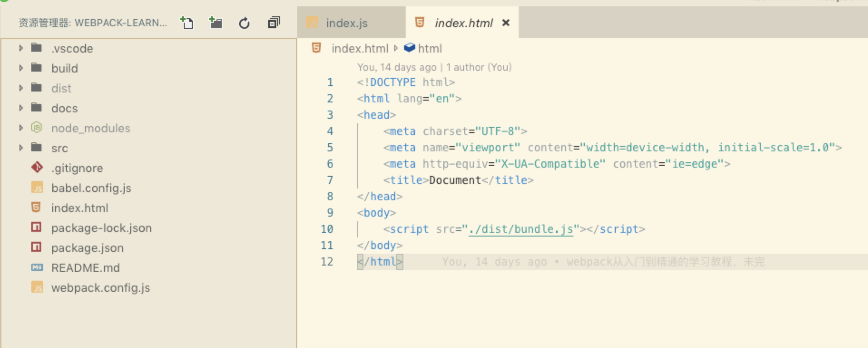868x348 pixels.
Task: Switch to the index.js editor tab
Action: (x=352, y=23)
